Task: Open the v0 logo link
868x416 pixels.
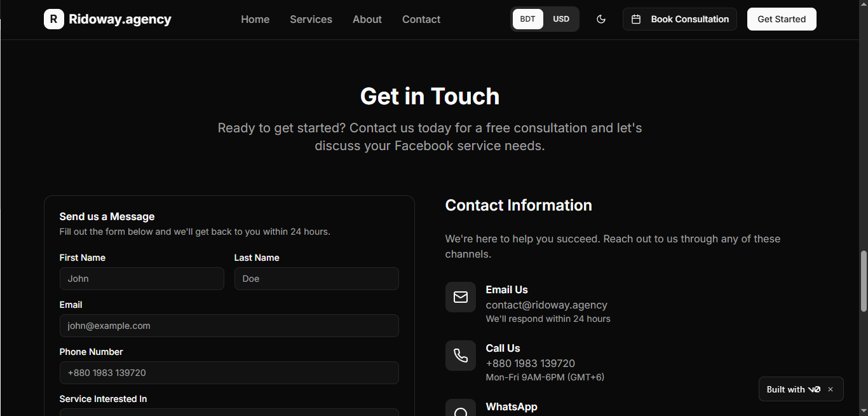Action: (x=814, y=389)
